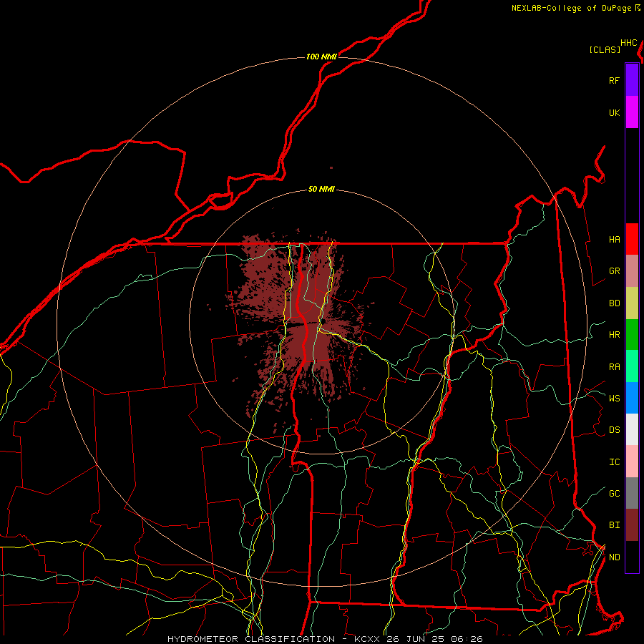Click the KCXX station identifier
Viewport: 644px width, 644px height.
(367, 639)
